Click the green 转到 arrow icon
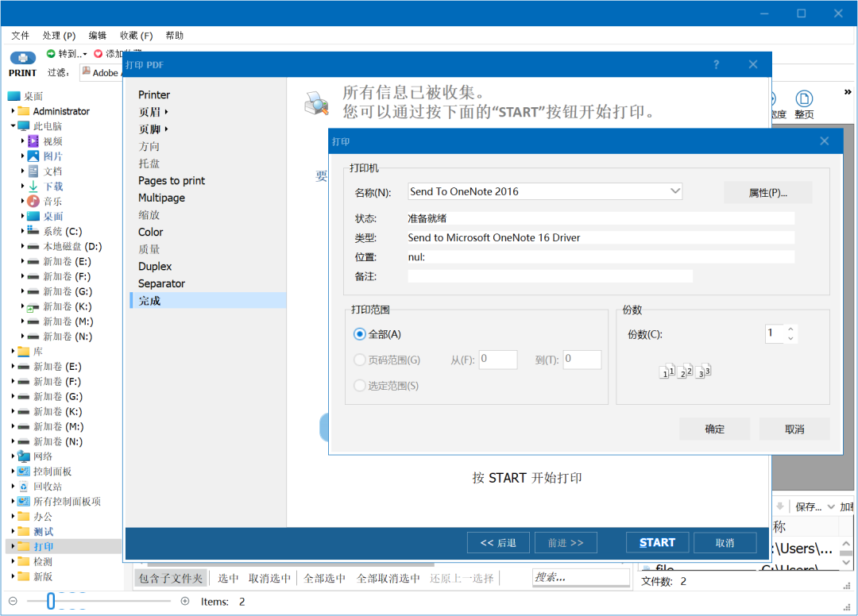Image resolution: width=858 pixels, height=616 pixels. pos(51,53)
